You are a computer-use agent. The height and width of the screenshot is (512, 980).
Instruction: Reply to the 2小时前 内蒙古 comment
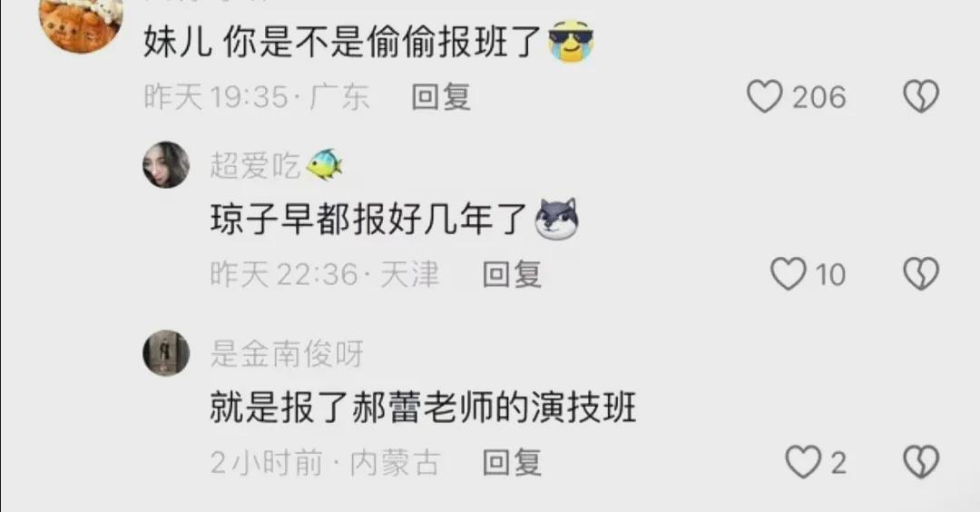(512, 463)
